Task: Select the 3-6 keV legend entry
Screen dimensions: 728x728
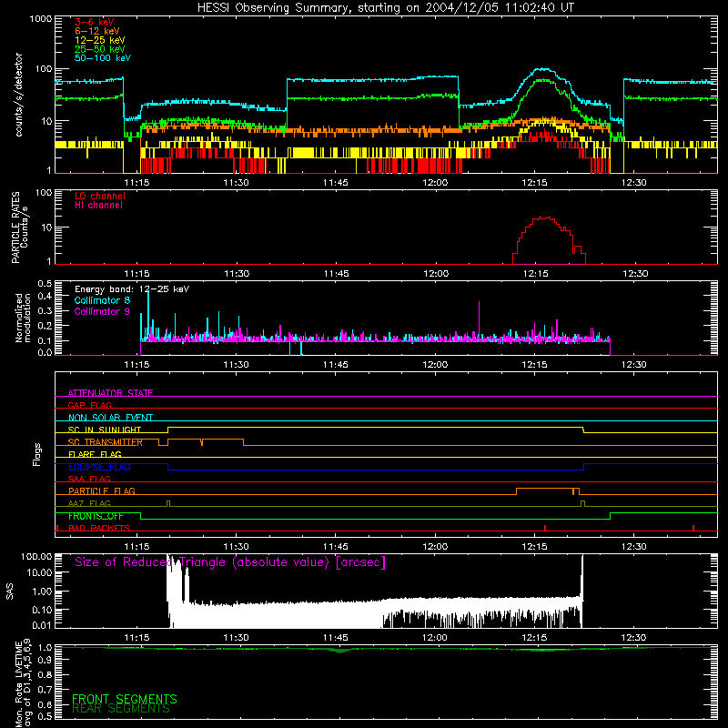Action: 95,22
